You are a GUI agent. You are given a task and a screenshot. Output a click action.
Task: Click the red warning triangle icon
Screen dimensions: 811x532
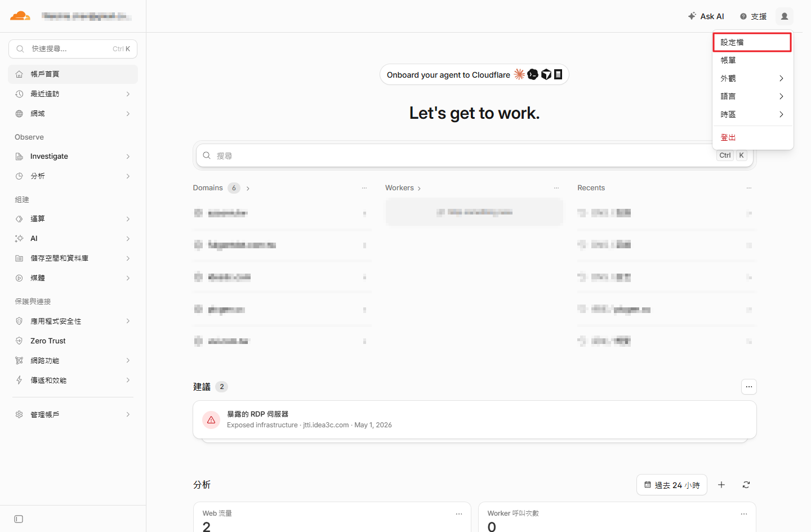[211, 420]
